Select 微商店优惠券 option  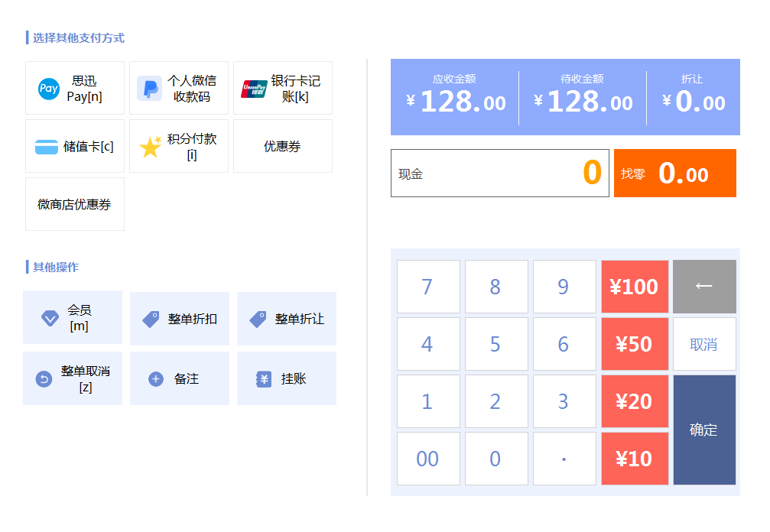tap(75, 204)
